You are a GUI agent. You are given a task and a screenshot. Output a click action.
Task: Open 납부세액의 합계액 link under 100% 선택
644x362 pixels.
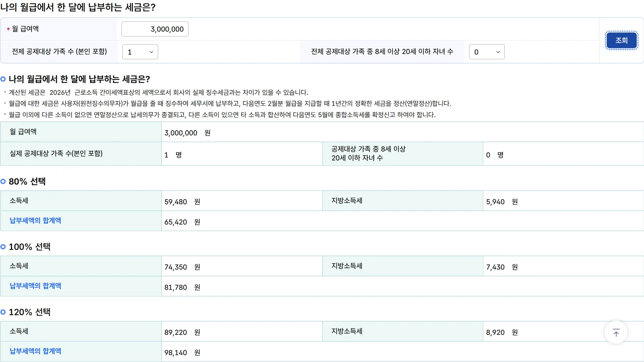pos(35,286)
